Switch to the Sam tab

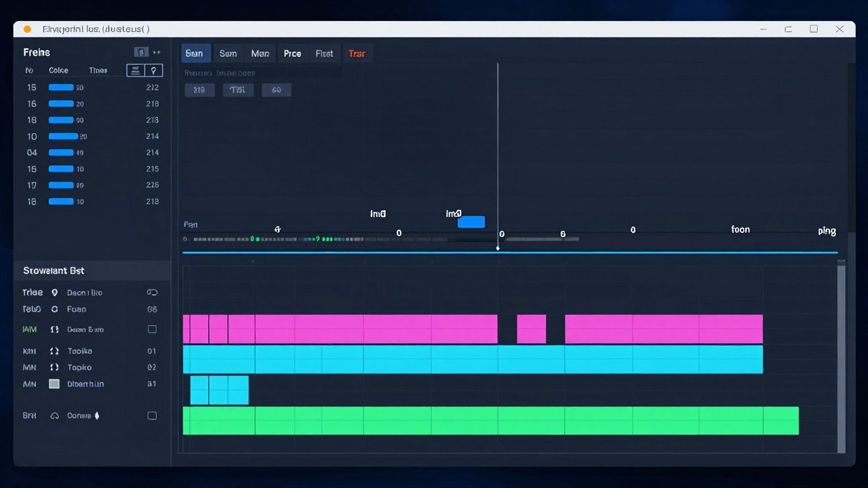coord(228,54)
